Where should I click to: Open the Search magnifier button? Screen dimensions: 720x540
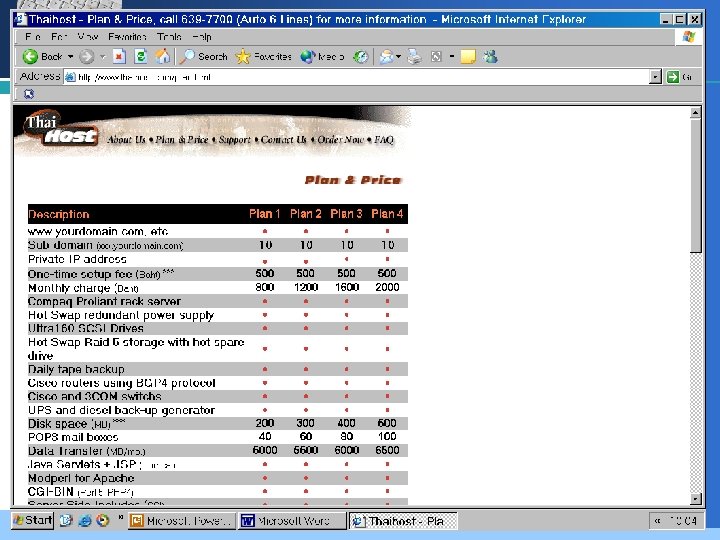click(204, 56)
